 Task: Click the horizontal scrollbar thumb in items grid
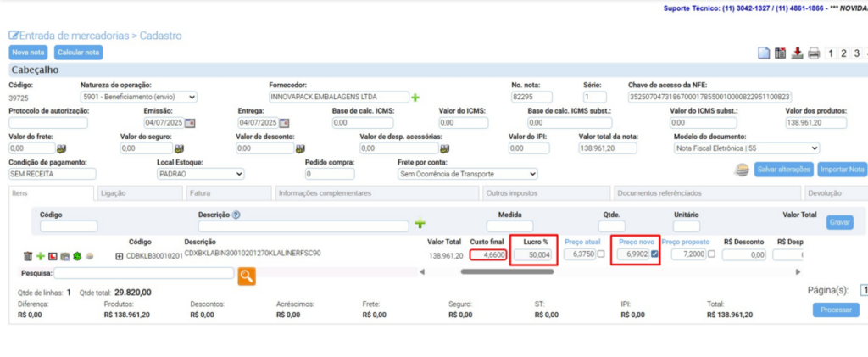pyautogui.click(x=507, y=271)
